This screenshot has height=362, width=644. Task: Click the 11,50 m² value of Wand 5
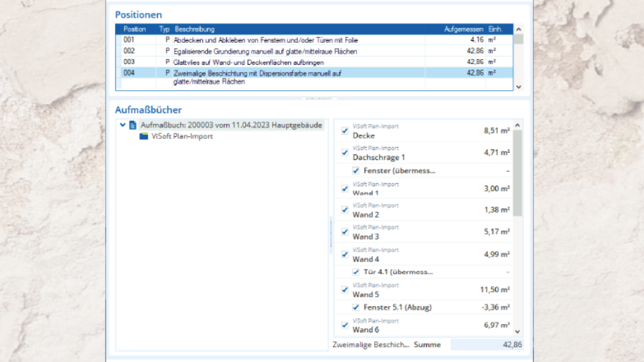coord(495,290)
